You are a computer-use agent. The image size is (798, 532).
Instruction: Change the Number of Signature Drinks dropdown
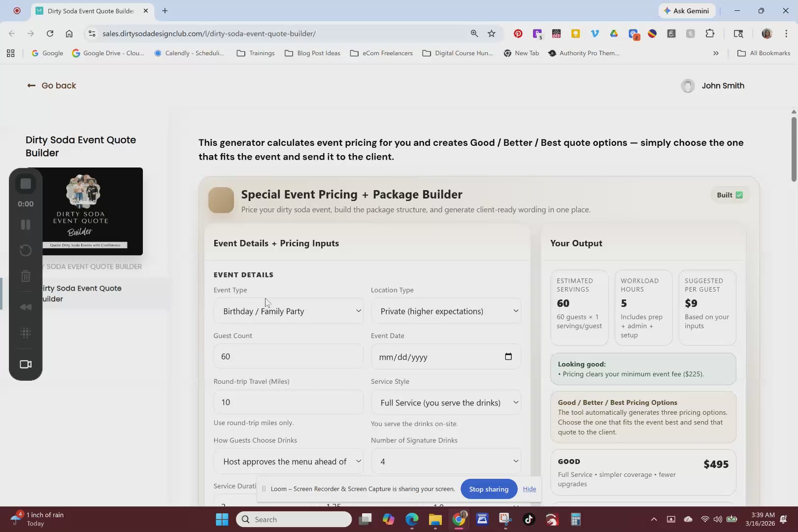coord(446,462)
